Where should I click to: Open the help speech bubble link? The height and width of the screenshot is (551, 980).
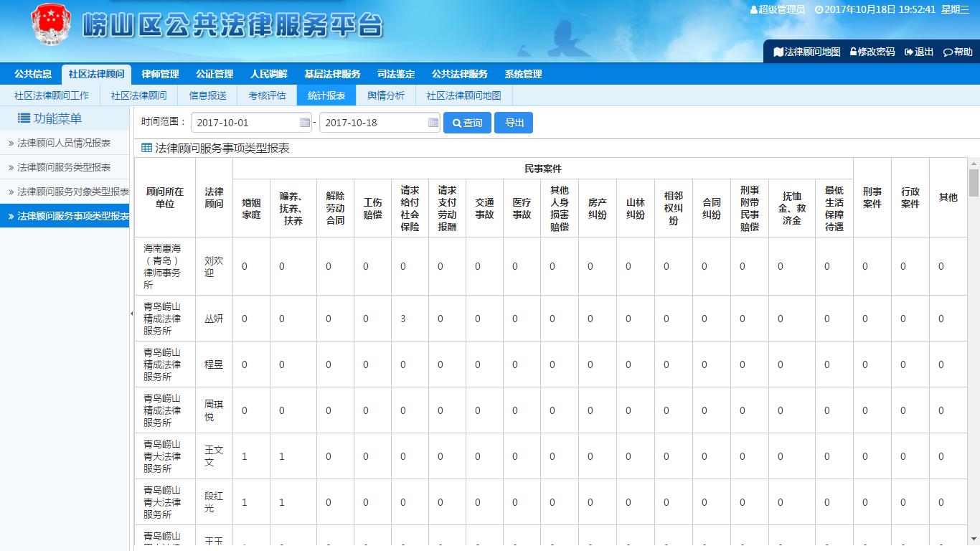click(958, 52)
